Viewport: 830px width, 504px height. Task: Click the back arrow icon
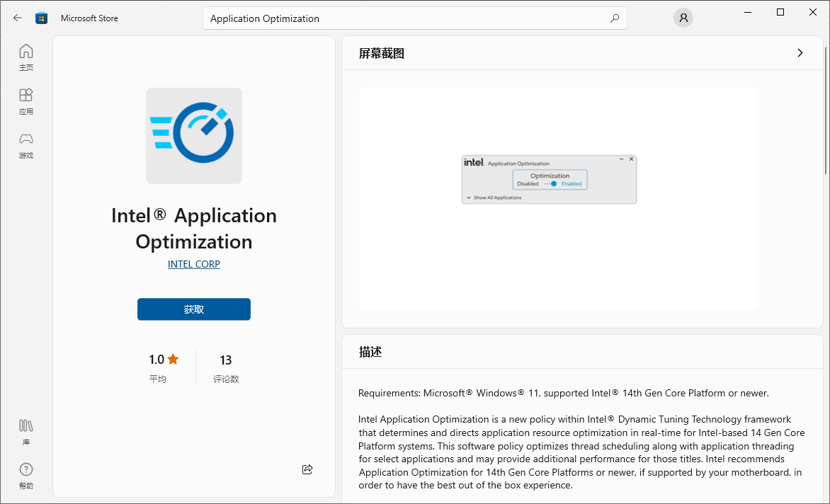point(17,18)
